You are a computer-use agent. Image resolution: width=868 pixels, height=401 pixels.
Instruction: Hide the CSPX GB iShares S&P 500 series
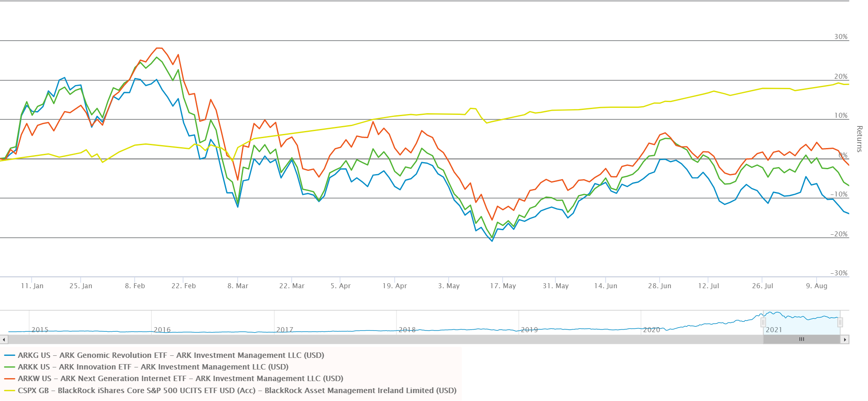[230, 391]
